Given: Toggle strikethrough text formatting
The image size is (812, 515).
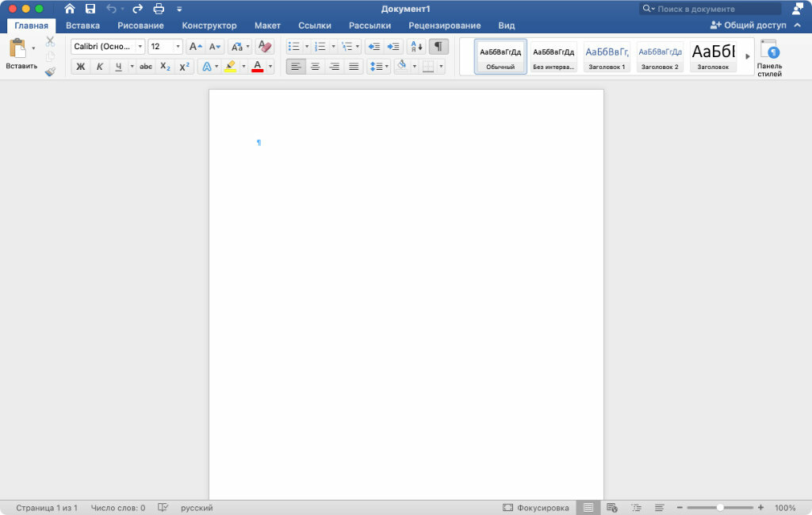Looking at the screenshot, I should tap(146, 67).
